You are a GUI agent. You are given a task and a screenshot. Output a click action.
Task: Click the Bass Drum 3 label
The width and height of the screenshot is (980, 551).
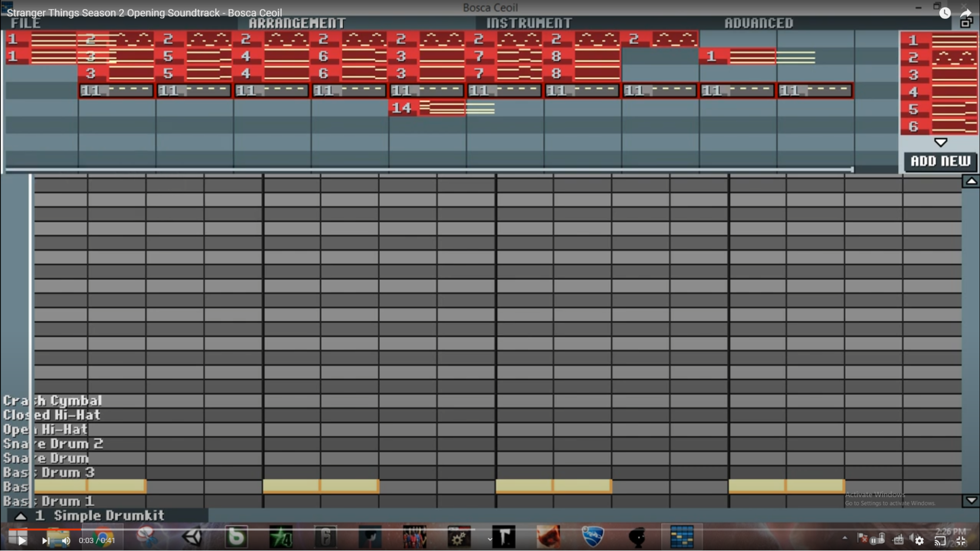tap(49, 472)
